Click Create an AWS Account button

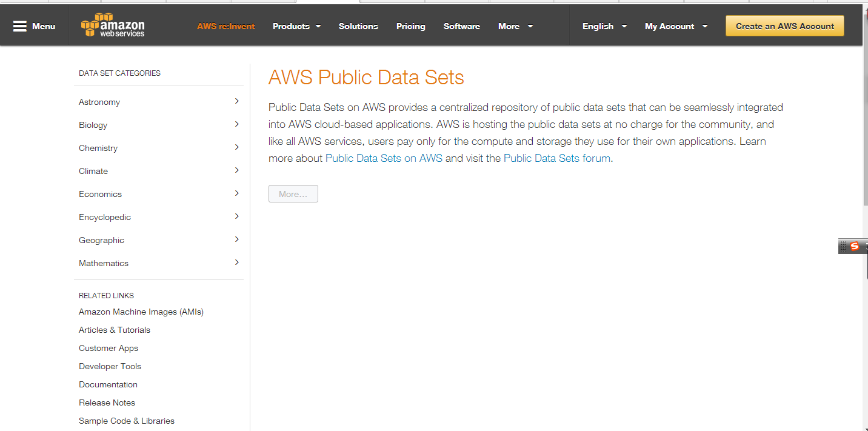(x=785, y=26)
